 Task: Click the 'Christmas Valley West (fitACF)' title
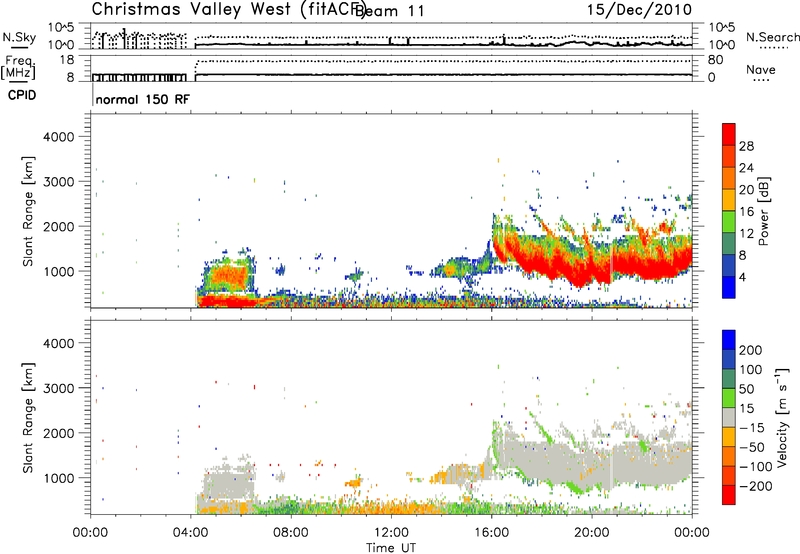click(228, 10)
